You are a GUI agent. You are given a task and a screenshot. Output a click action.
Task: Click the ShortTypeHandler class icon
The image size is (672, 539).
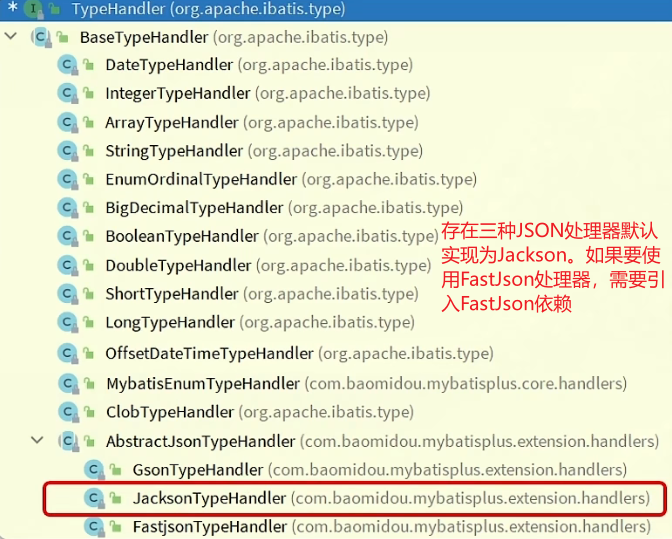tap(67, 294)
